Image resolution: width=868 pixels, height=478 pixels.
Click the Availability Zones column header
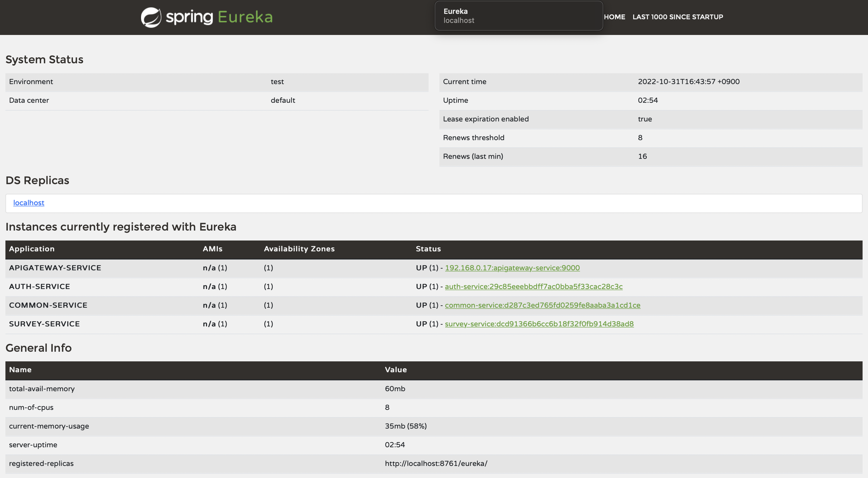tap(299, 249)
